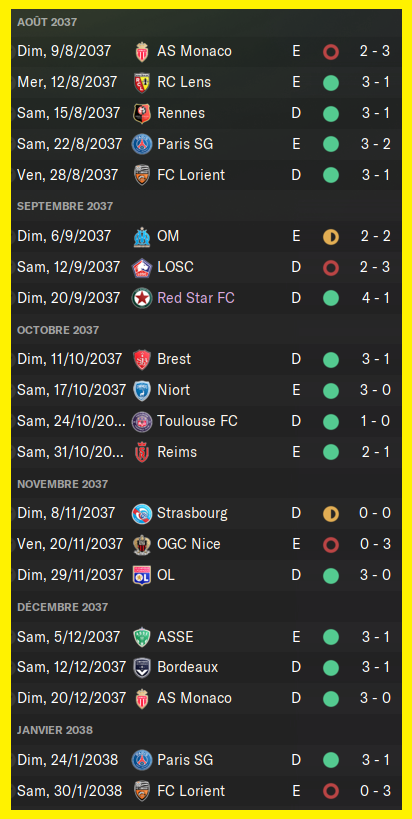The image size is (412, 819).
Task: Click the draw indicator for OM match
Action: 331,237
